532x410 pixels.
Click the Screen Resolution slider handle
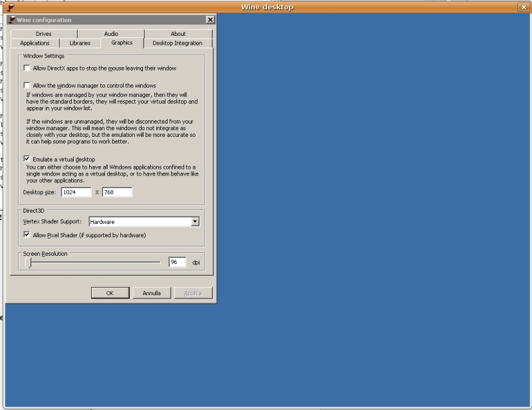pyautogui.click(x=29, y=263)
